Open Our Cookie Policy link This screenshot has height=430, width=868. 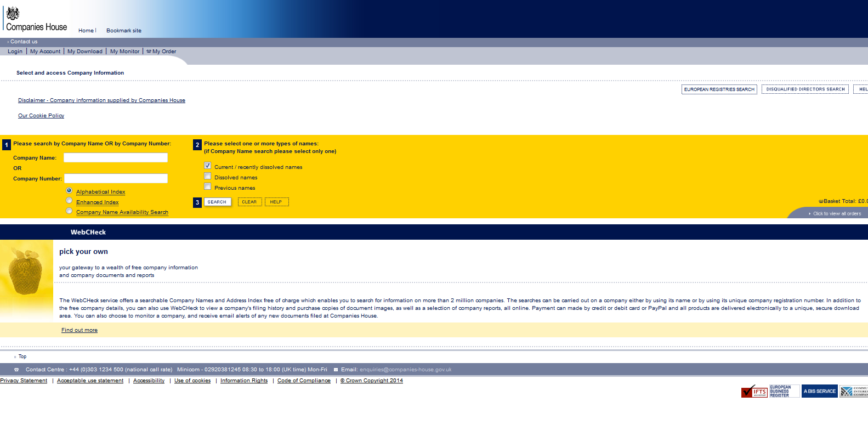point(41,116)
